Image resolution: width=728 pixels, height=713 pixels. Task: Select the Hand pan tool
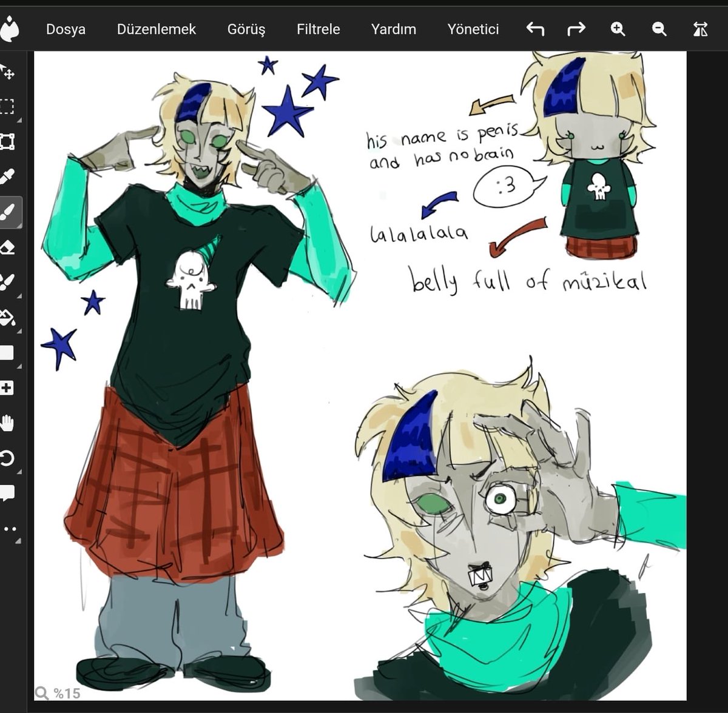[x=7, y=423]
